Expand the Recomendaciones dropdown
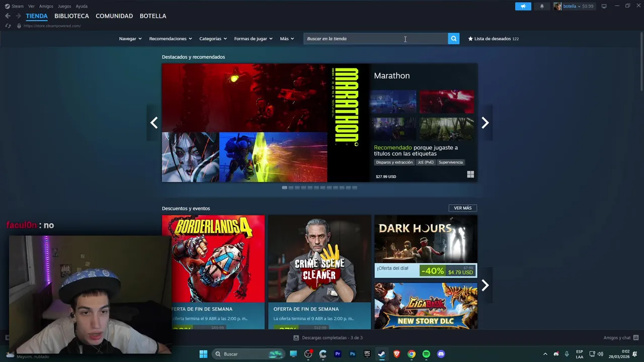This screenshot has height=362, width=644. 171,39
